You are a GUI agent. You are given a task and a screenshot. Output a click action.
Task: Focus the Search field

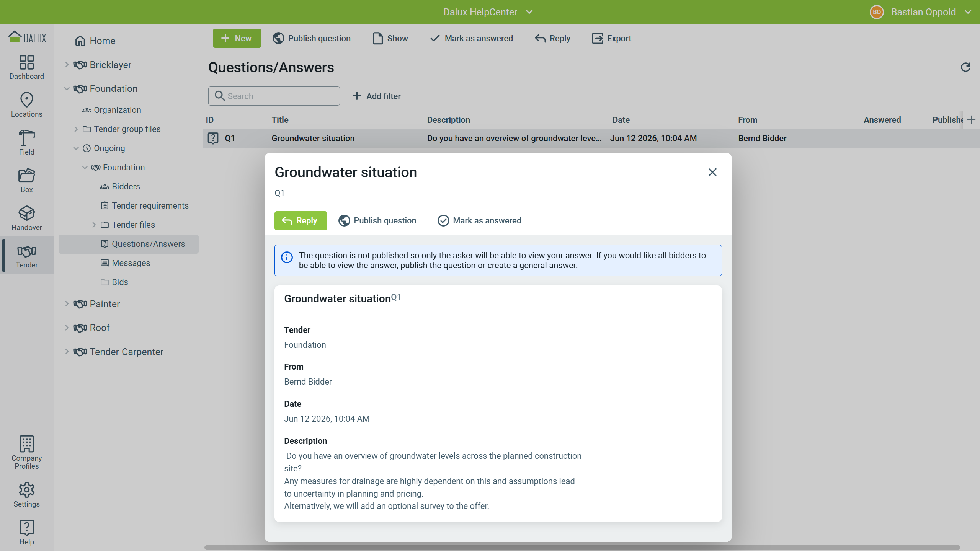[274, 96]
